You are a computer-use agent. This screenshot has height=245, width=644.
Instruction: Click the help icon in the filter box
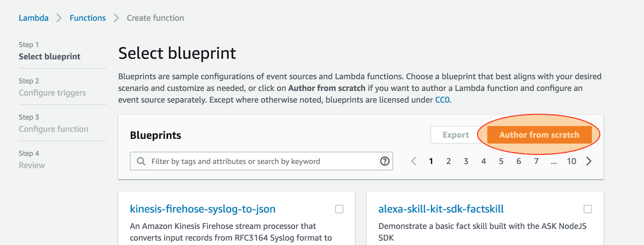385,161
